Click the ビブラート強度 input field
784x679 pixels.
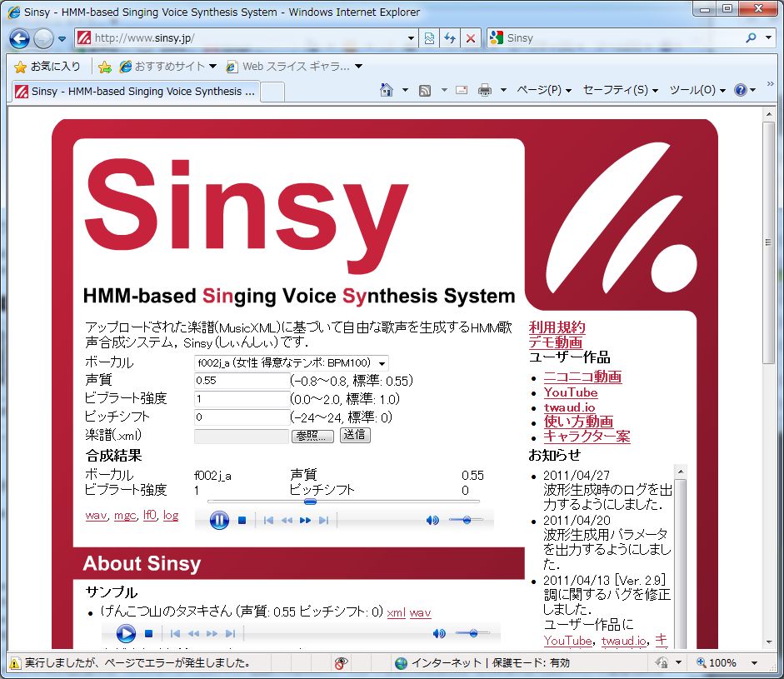(242, 399)
